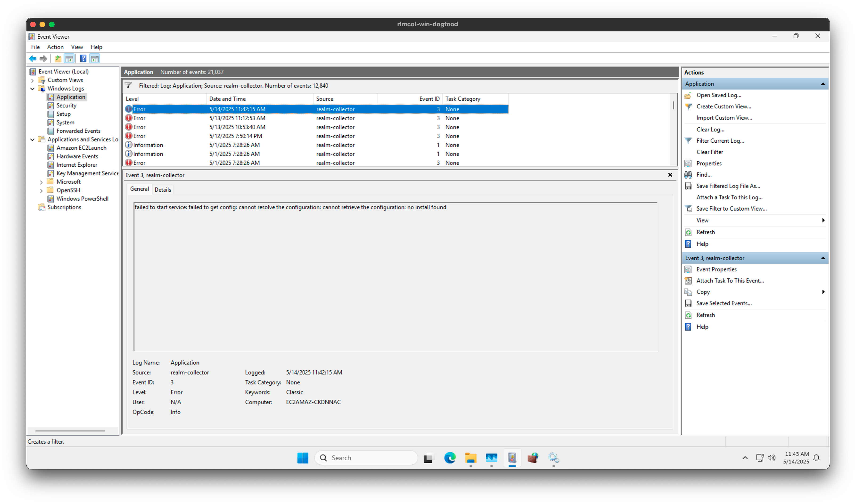Click the Windows Start button
856x504 pixels.
303,458
